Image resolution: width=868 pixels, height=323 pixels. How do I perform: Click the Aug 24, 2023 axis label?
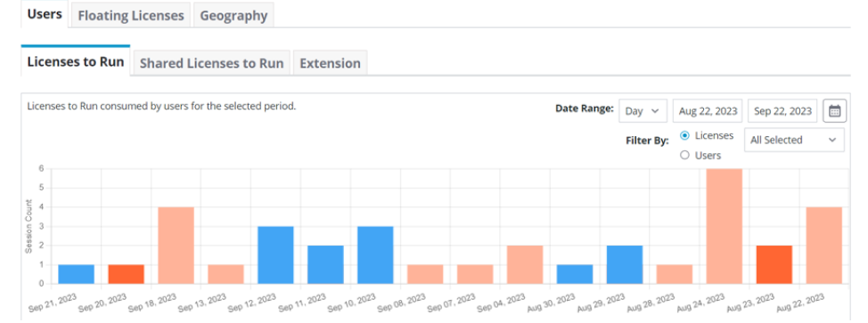700,303
